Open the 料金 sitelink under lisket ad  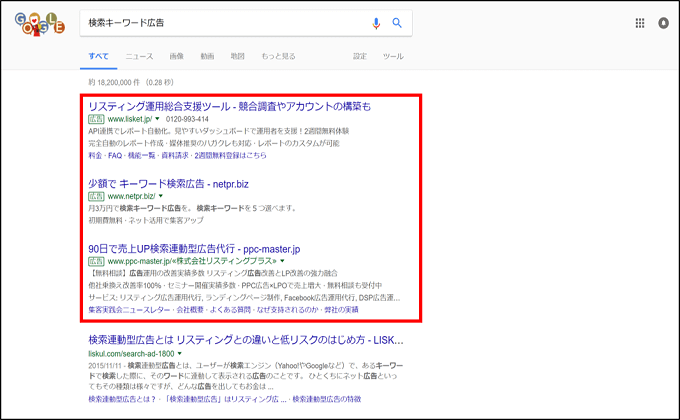click(95, 155)
